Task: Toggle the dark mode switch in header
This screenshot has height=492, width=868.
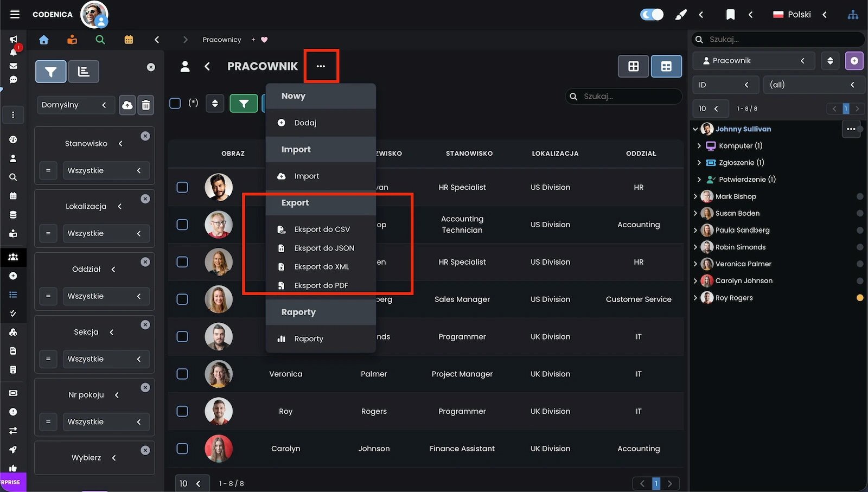Action: pos(652,15)
